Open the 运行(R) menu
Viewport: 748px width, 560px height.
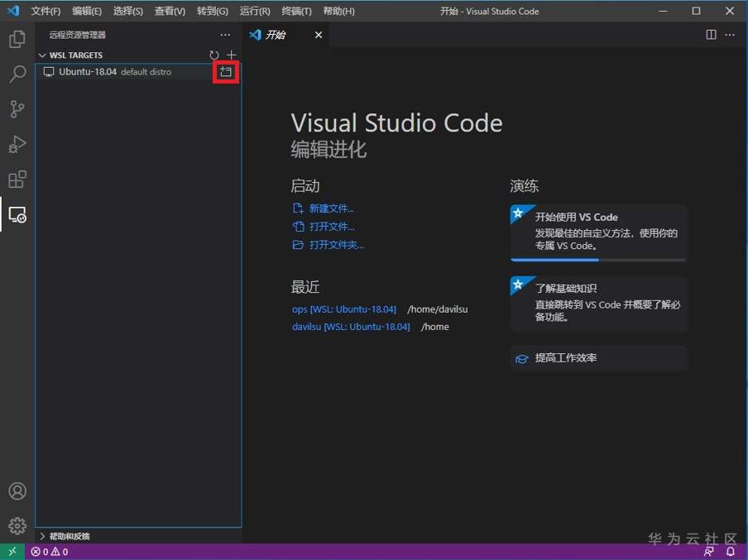tap(255, 11)
